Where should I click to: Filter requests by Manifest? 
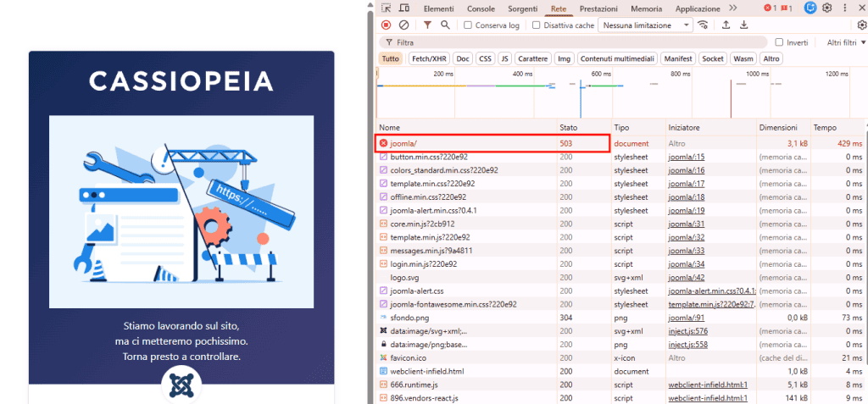point(678,58)
